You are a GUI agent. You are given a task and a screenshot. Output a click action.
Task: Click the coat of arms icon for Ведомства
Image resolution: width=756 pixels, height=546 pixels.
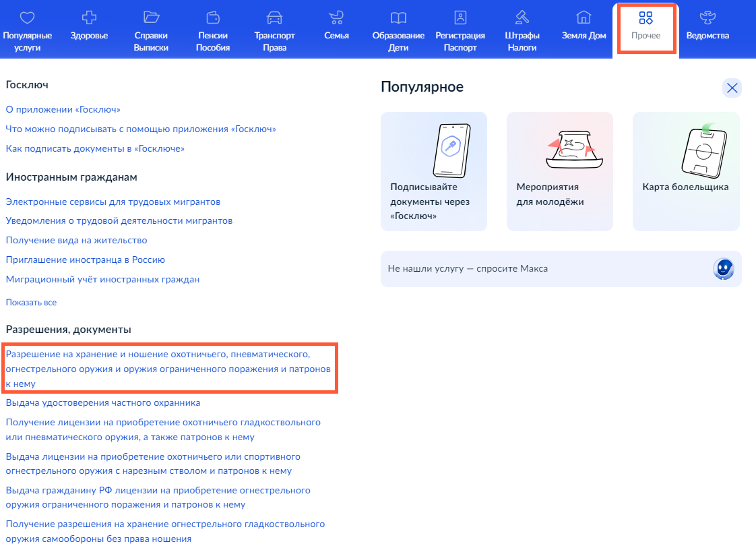(707, 18)
